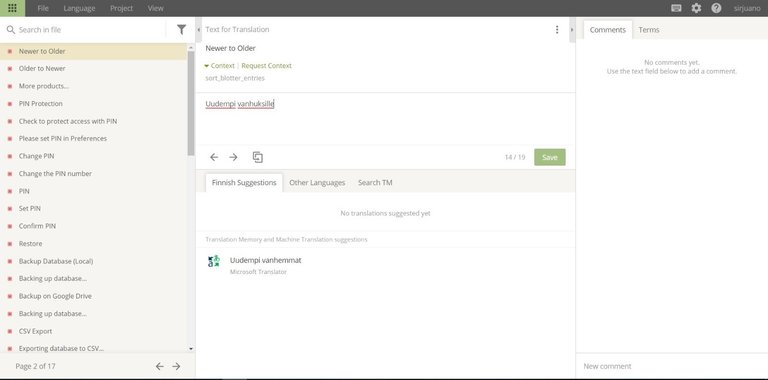This screenshot has height=380, width=768.
Task: Open the filter strings funnel icon
Action: click(181, 30)
